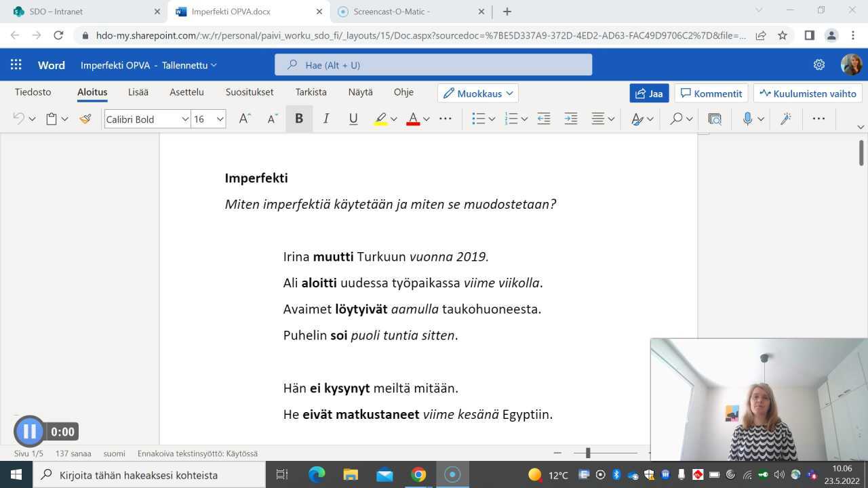868x488 pixels.
Task: Switch to the Tarkista ribbon tab
Action: point(311,91)
